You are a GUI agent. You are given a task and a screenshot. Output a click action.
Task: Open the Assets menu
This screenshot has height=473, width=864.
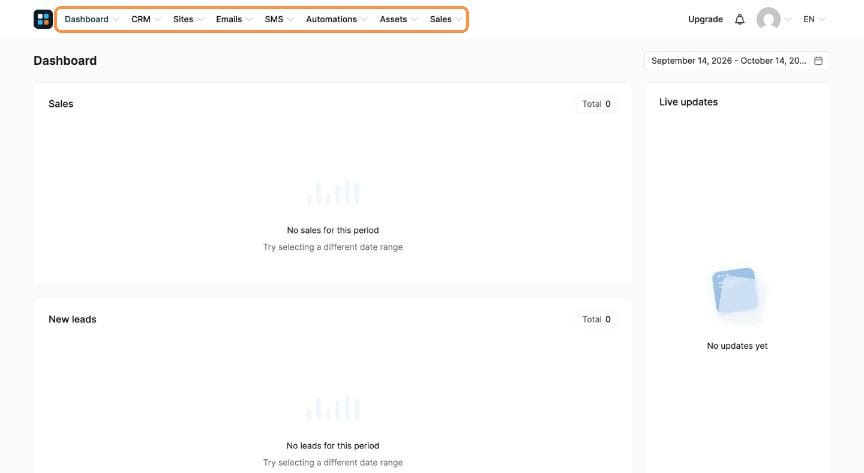[398, 19]
